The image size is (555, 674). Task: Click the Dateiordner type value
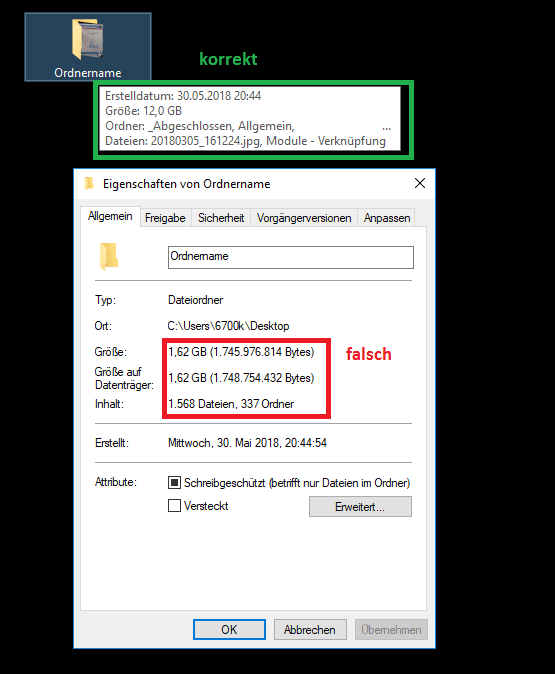pos(196,300)
